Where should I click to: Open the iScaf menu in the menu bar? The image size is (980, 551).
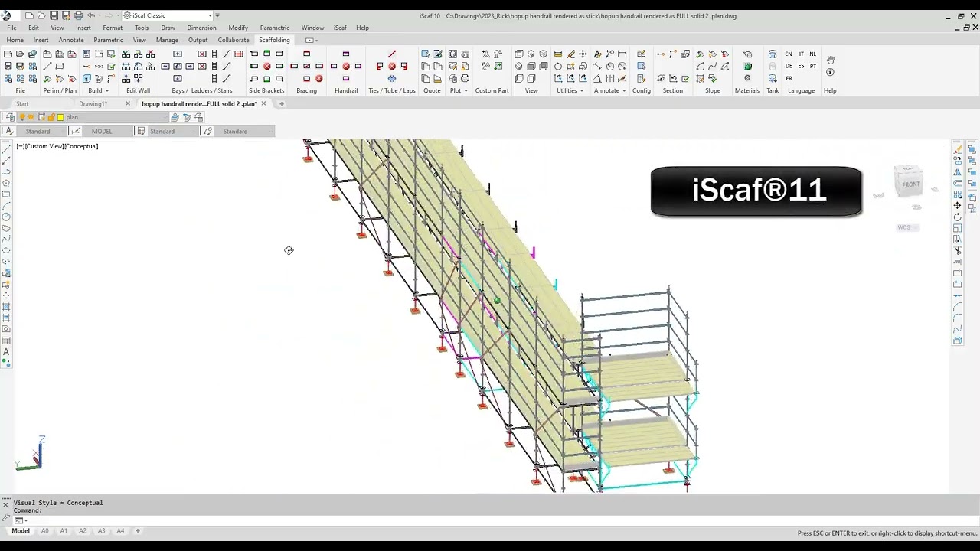(340, 28)
